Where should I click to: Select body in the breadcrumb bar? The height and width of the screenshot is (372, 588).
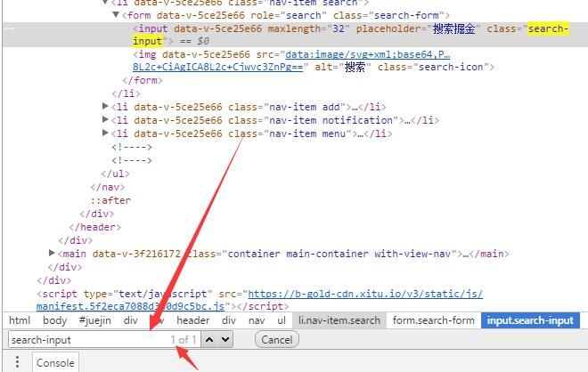pyautogui.click(x=54, y=320)
